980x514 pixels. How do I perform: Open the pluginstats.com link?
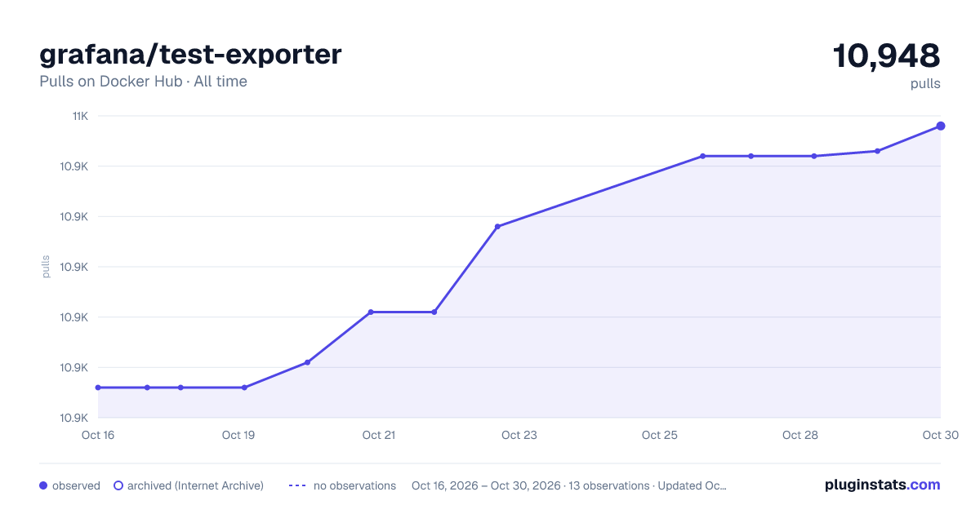tap(883, 485)
